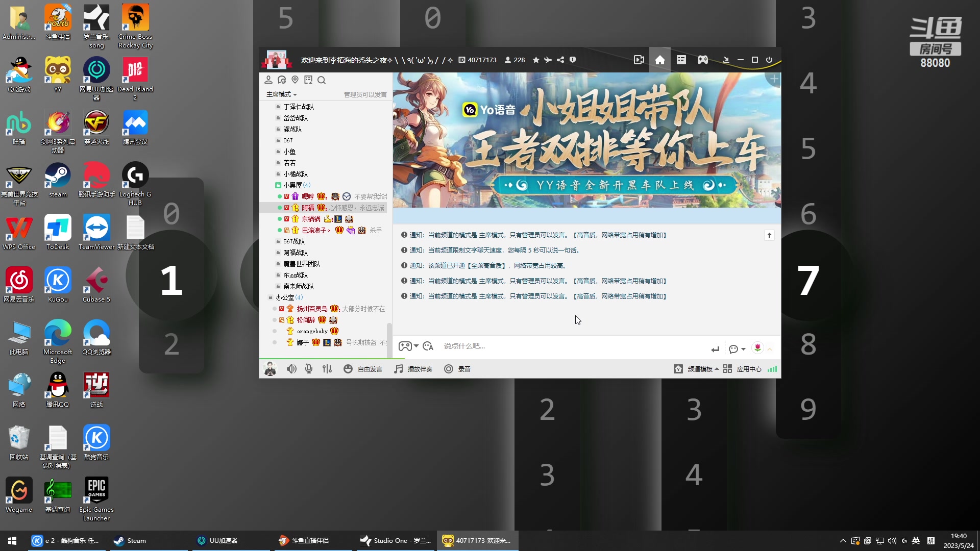The width and height of the screenshot is (980, 551).
Task: Switch to the game tab in title bar
Action: click(x=702, y=60)
